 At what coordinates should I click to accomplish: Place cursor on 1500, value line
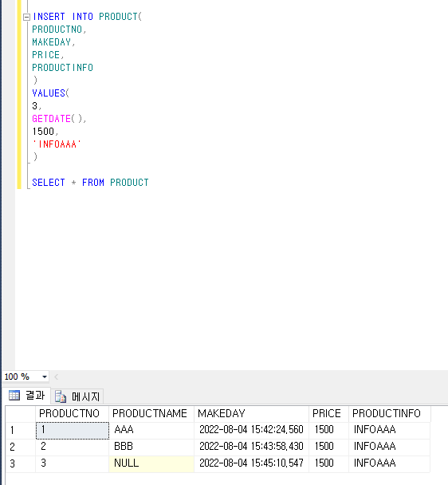click(x=45, y=132)
